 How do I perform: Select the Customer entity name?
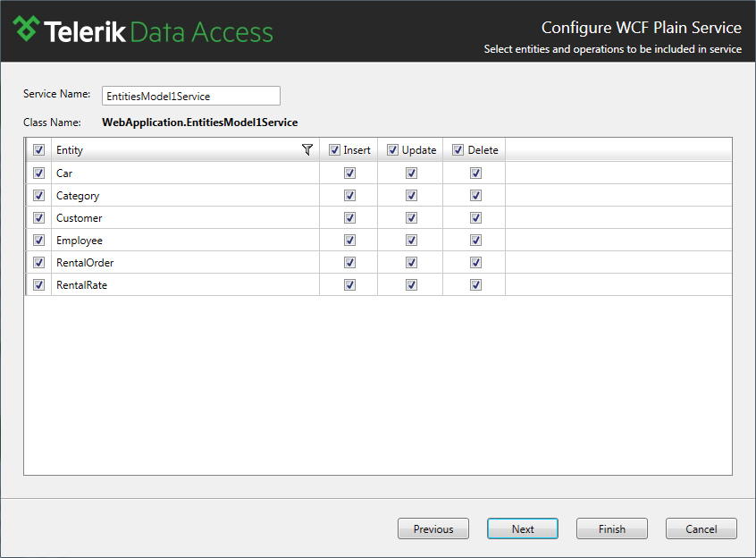79,218
